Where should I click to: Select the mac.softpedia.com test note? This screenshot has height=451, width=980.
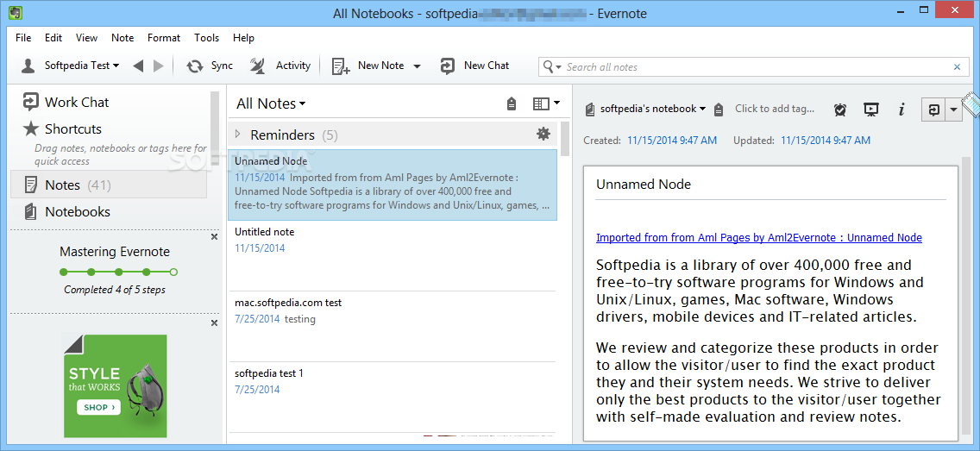click(x=393, y=327)
